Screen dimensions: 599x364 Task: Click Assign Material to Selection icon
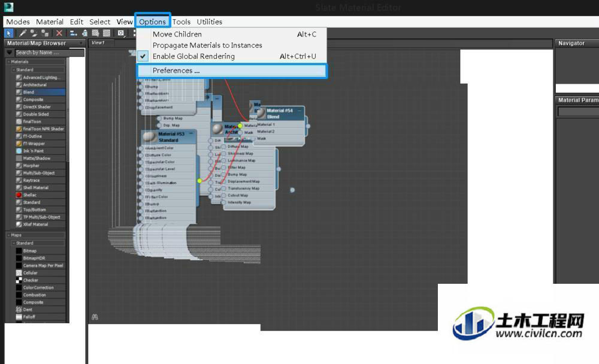(x=45, y=34)
